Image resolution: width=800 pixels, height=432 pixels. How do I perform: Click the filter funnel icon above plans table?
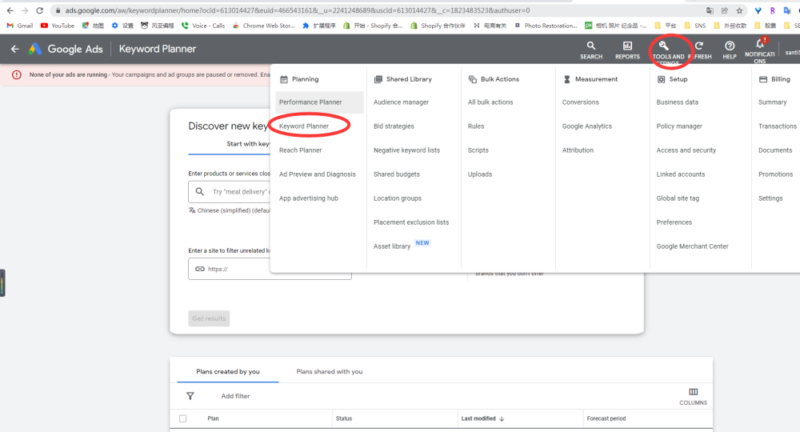click(190, 396)
